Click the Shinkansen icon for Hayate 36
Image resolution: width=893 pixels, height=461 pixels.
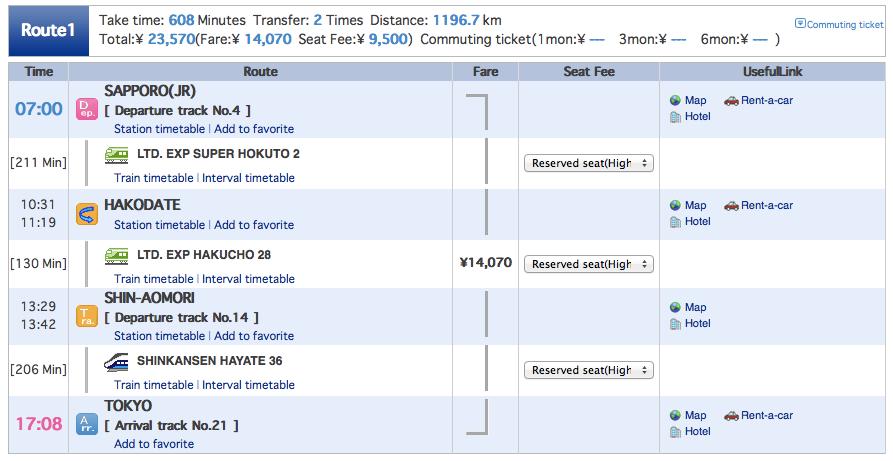coord(117,362)
